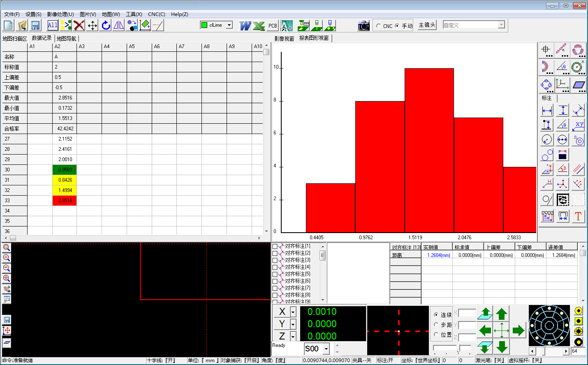The width and height of the screenshot is (588, 365).
Task: Click the 主镜头 button
Action: pyautogui.click(x=427, y=25)
